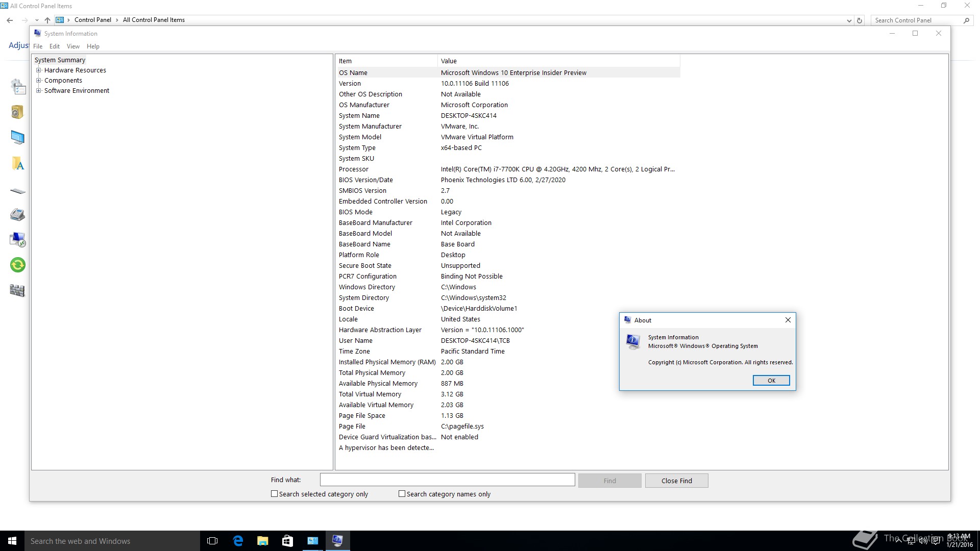Open recent locations dropdown arrow
This screenshot has width=980, height=551.
click(37, 20)
